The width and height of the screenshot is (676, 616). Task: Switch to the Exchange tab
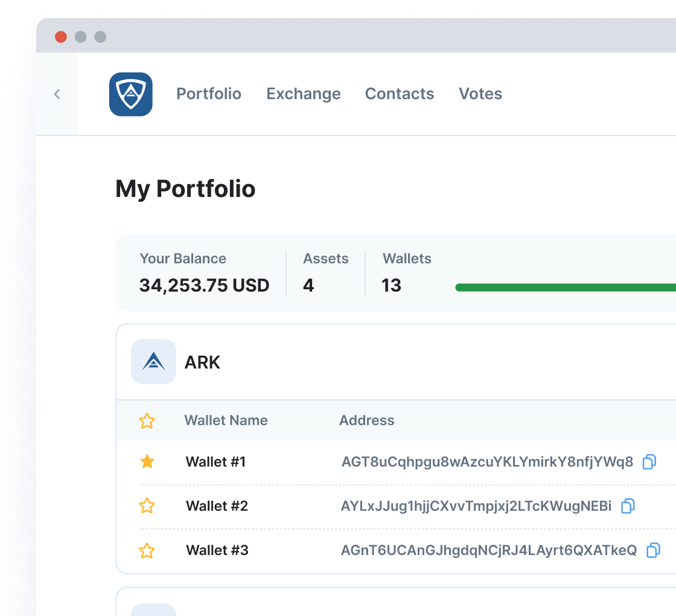point(304,94)
